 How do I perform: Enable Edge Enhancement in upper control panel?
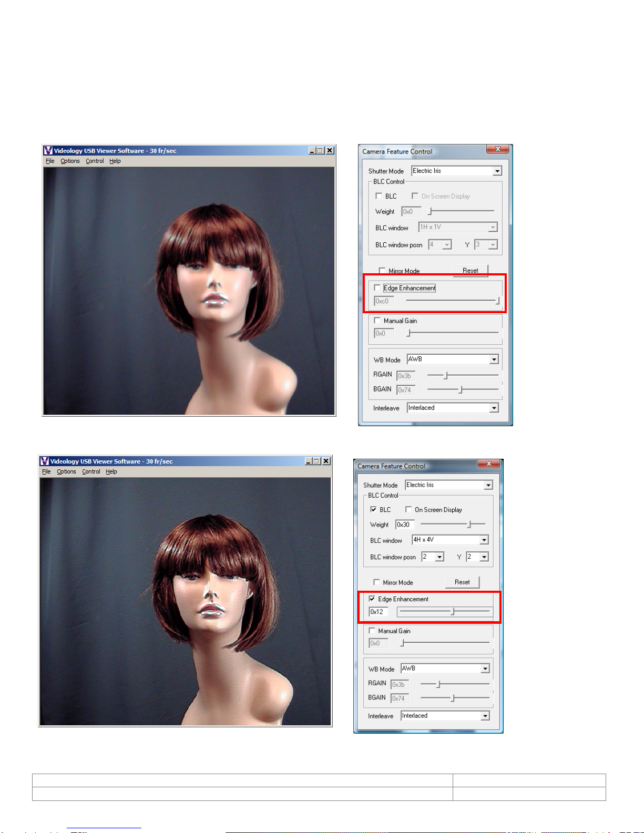coord(377,287)
